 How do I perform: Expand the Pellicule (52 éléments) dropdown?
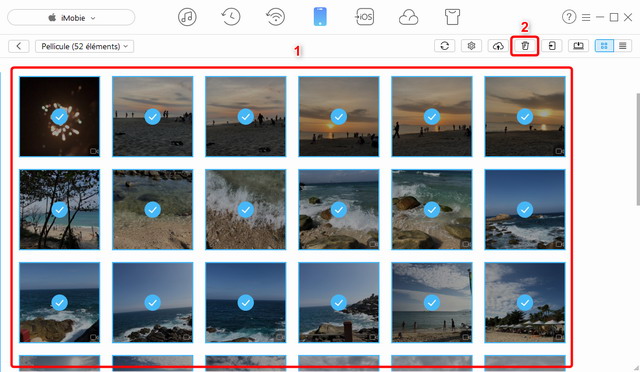coord(84,46)
